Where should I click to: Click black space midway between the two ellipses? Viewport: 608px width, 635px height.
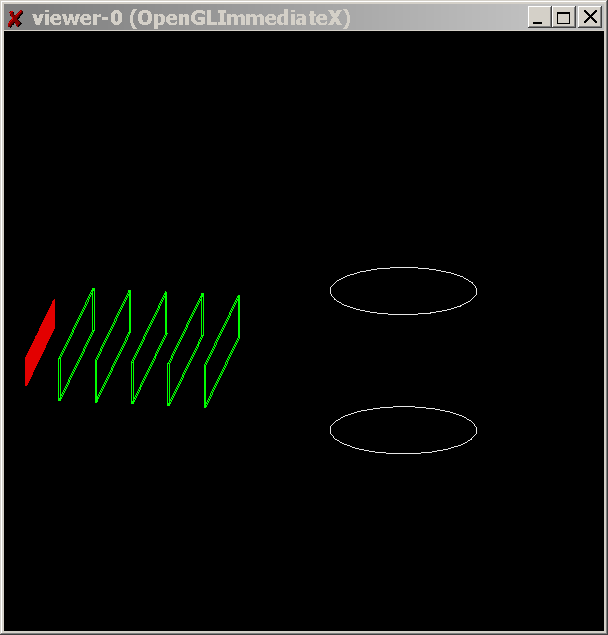click(403, 360)
